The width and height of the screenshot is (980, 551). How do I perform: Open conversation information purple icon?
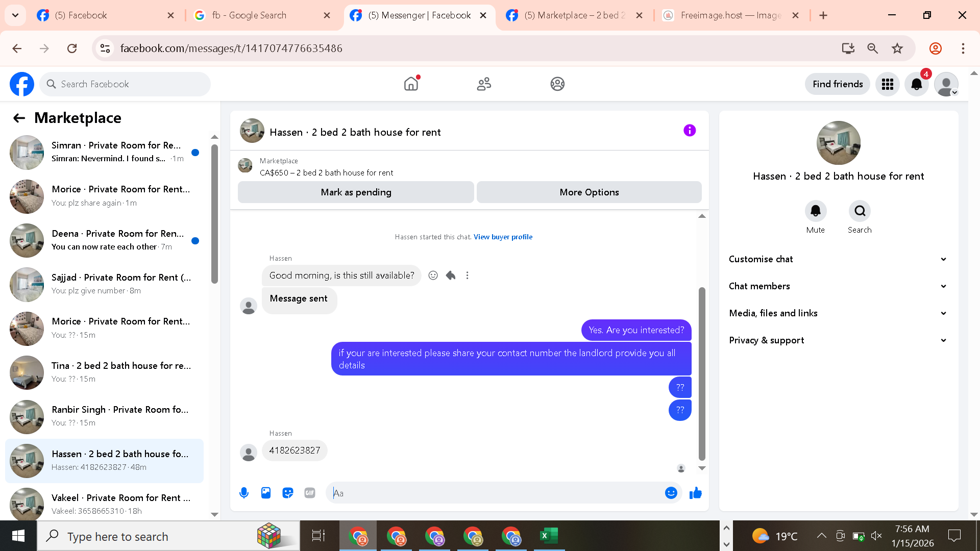coord(689,131)
